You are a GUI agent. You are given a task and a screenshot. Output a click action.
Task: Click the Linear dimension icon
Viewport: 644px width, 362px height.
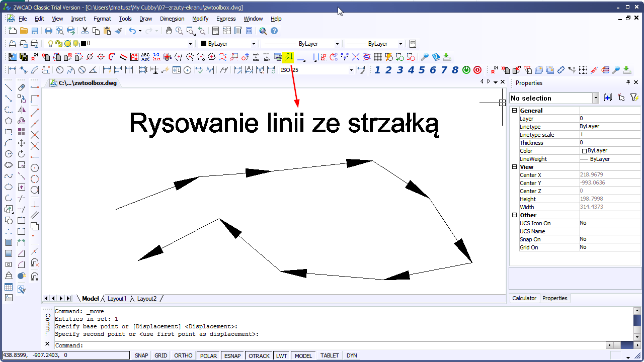click(13, 70)
